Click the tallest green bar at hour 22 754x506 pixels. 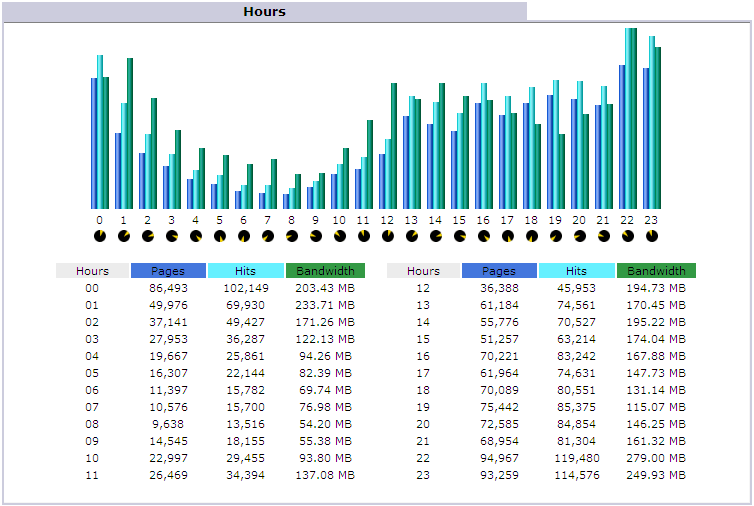pos(634,118)
